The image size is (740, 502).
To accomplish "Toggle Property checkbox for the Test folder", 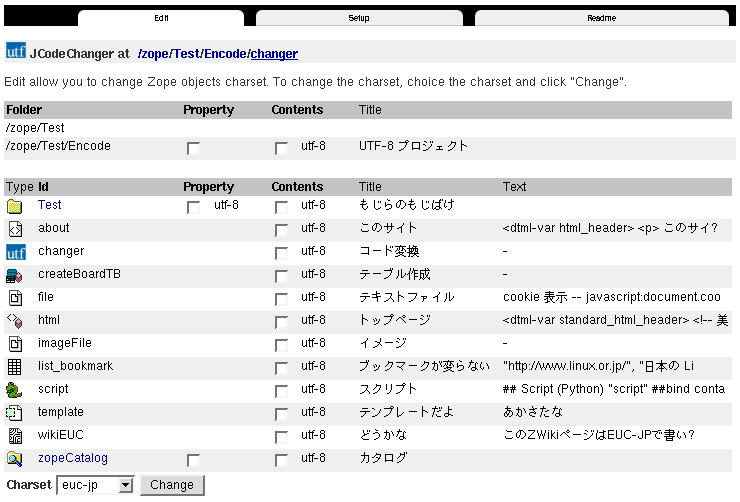I will click(x=193, y=207).
